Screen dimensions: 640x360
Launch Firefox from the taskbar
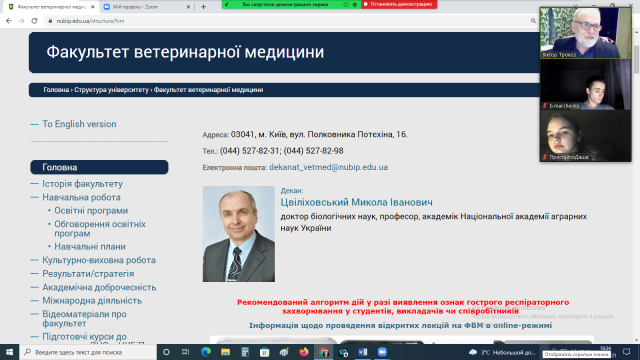[304, 352]
